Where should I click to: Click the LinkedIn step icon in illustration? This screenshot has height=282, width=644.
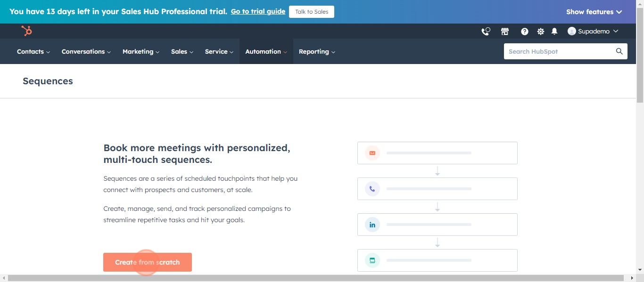coord(372,225)
